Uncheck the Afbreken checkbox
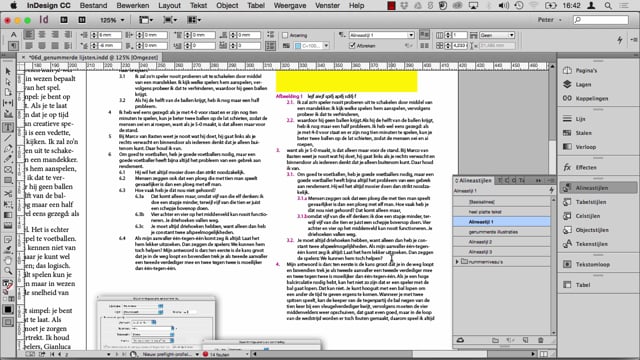This screenshot has width=640, height=360. coord(352,46)
